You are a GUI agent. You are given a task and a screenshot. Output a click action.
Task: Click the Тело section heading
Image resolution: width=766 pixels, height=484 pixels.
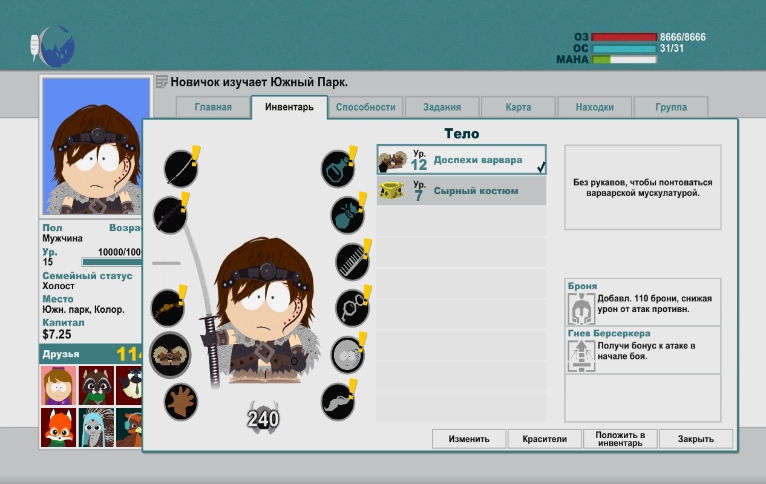point(461,133)
